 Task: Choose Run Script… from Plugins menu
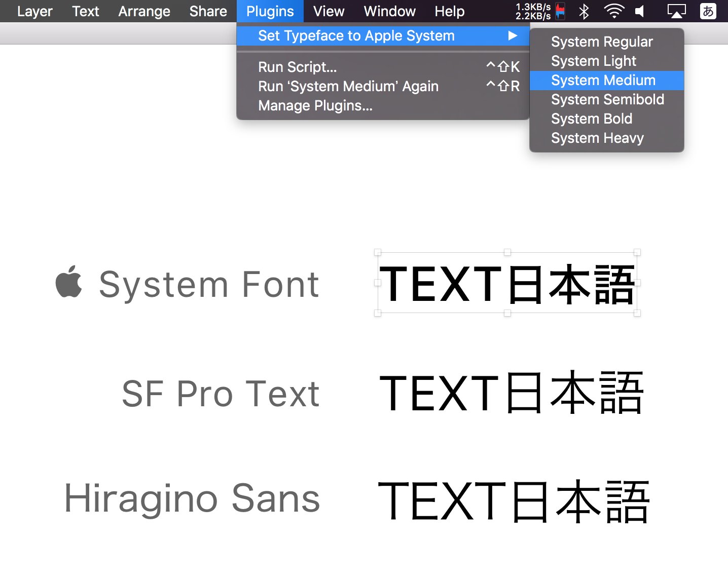coord(383,67)
